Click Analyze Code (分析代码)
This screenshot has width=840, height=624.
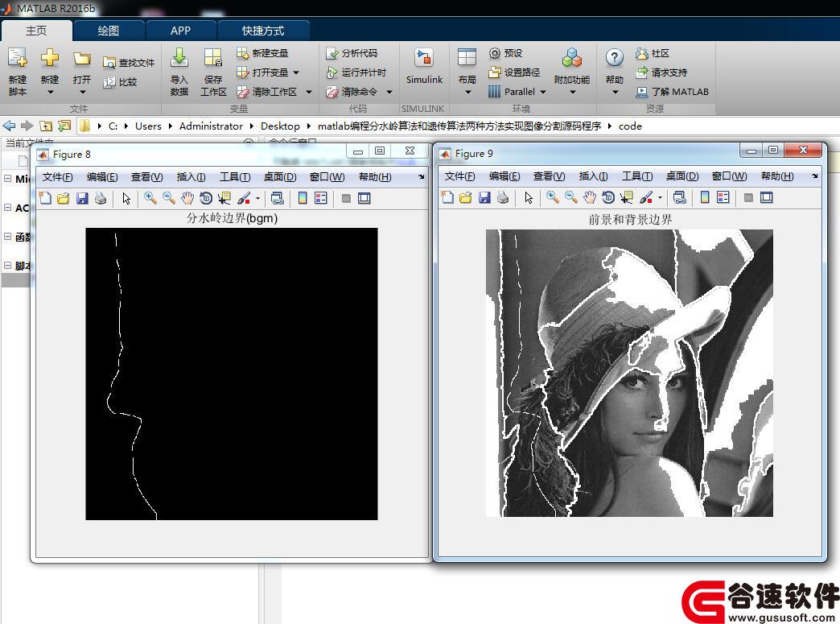352,53
